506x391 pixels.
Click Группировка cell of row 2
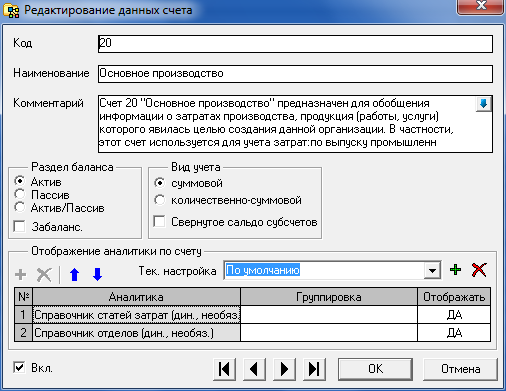pos(329,333)
